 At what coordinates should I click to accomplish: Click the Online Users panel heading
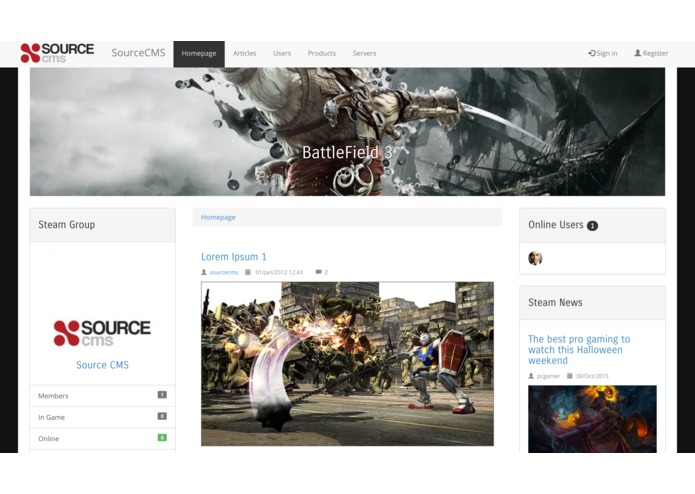pyautogui.click(x=592, y=225)
